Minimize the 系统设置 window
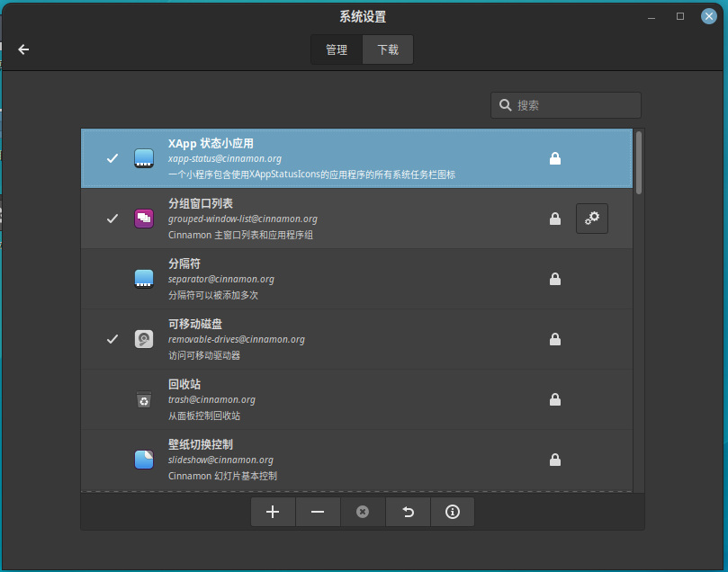This screenshot has height=572, width=728. 652,17
